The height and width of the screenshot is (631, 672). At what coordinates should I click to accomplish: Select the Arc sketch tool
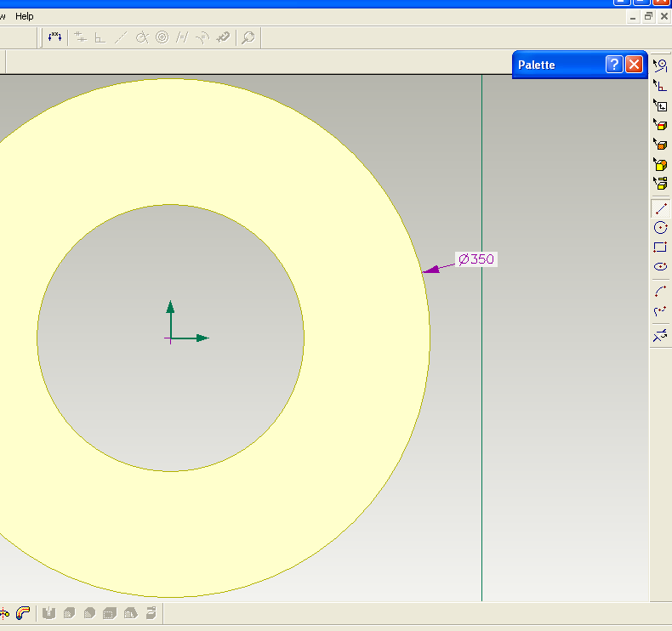pos(660,292)
